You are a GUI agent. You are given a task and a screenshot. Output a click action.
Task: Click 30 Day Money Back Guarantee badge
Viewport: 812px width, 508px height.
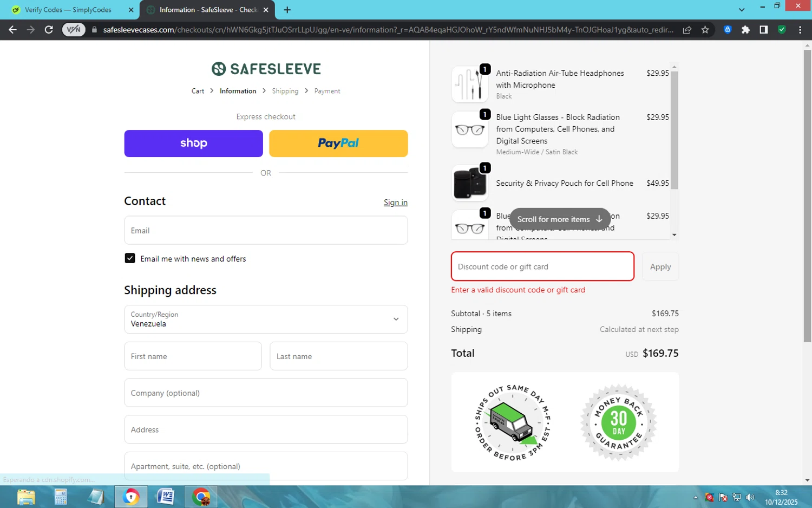(x=618, y=422)
